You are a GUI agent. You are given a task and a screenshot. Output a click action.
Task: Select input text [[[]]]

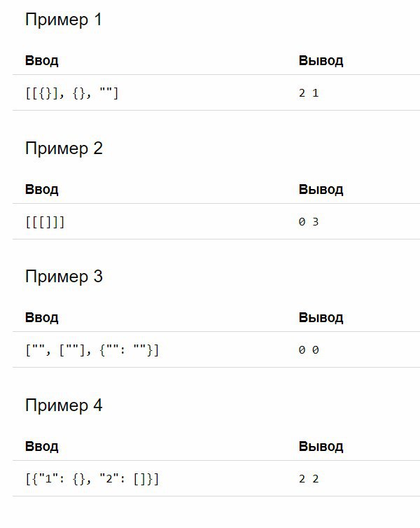pyautogui.click(x=45, y=222)
